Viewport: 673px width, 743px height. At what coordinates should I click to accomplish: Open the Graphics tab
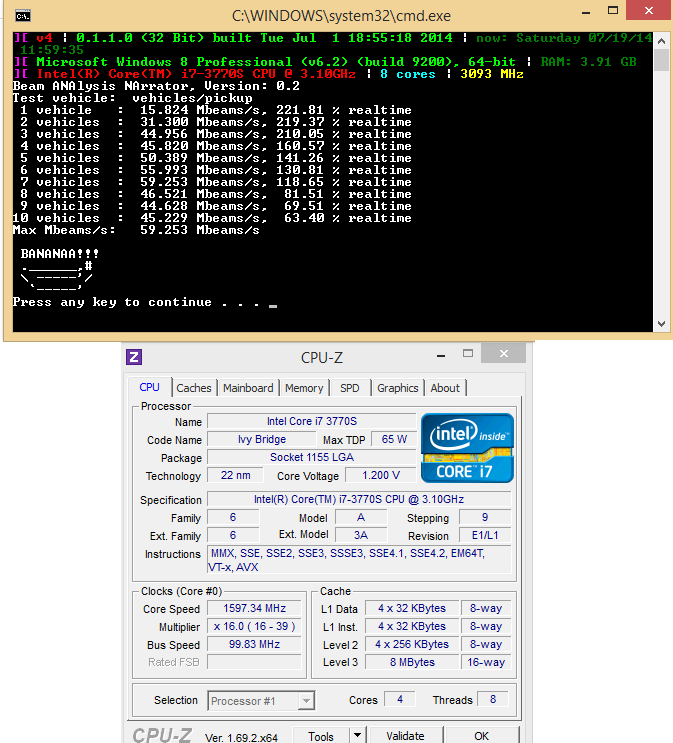pos(398,388)
